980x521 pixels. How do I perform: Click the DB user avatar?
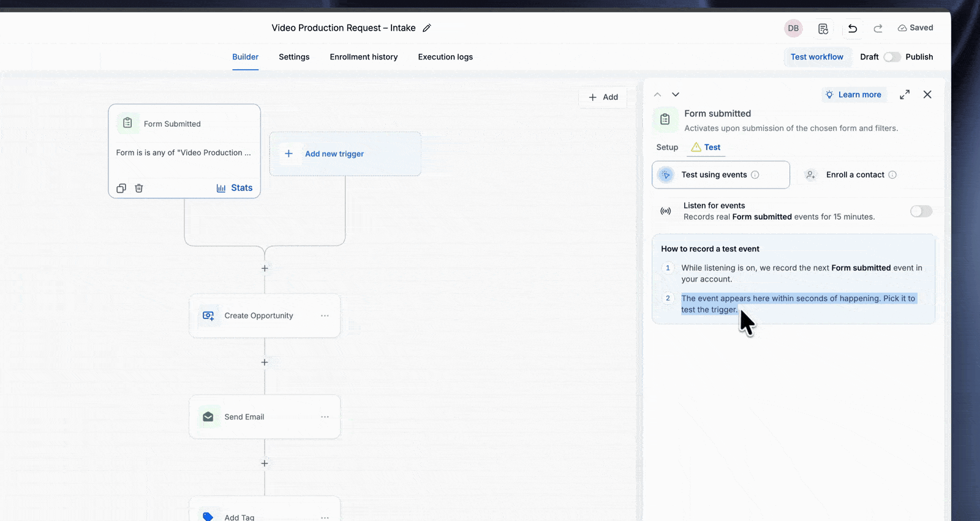[793, 28]
